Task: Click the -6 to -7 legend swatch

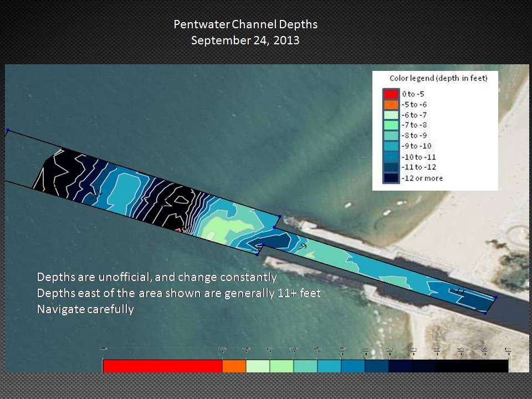Action: coord(390,115)
